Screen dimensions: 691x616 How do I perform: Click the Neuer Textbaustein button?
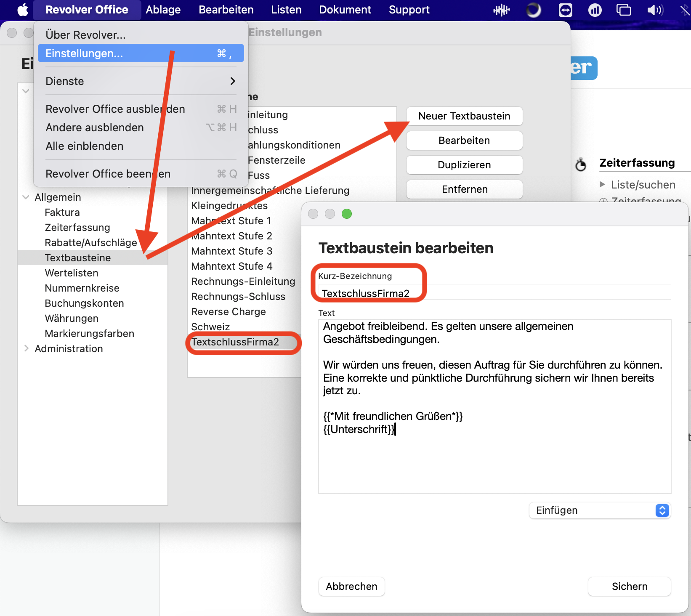pos(464,116)
